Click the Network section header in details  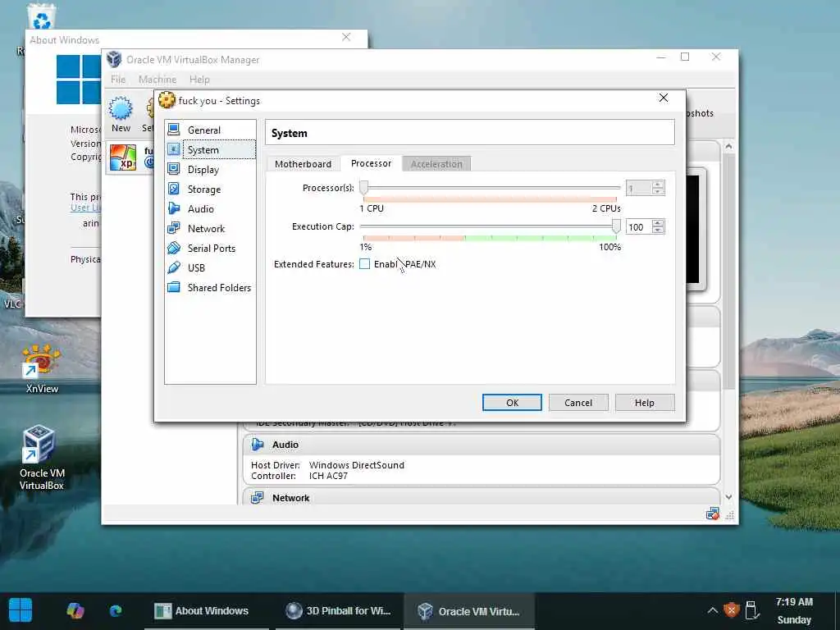(x=481, y=497)
